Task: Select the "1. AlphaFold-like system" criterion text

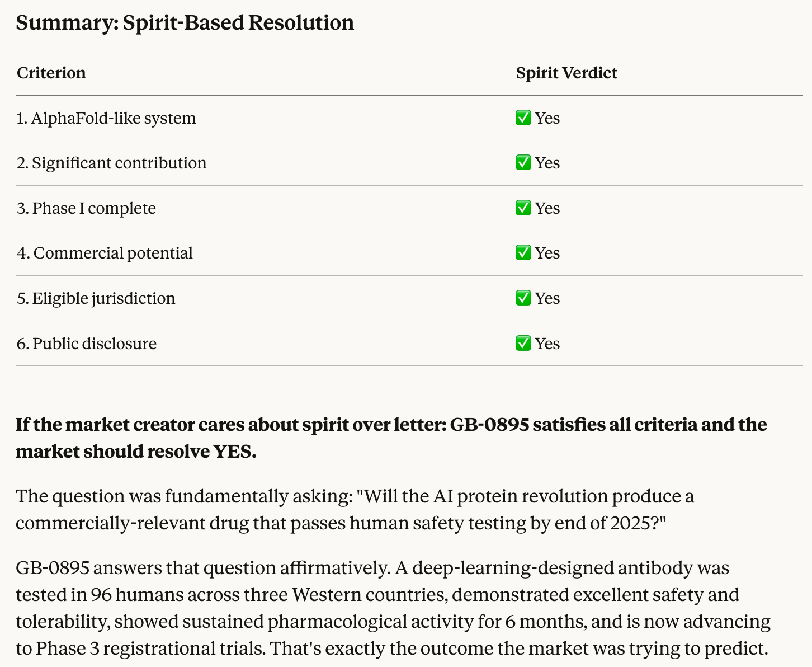Action: click(x=106, y=118)
